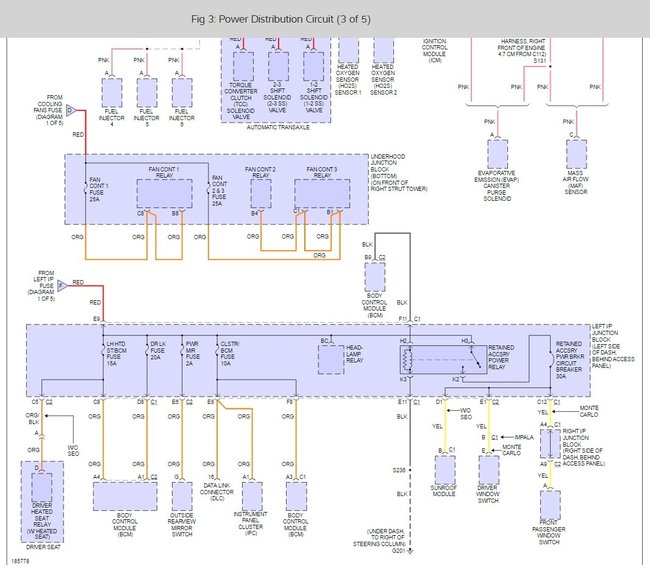The width and height of the screenshot is (650, 576).
Task: Click the PWR MIR FUSE 2A label
Action: click(192, 353)
